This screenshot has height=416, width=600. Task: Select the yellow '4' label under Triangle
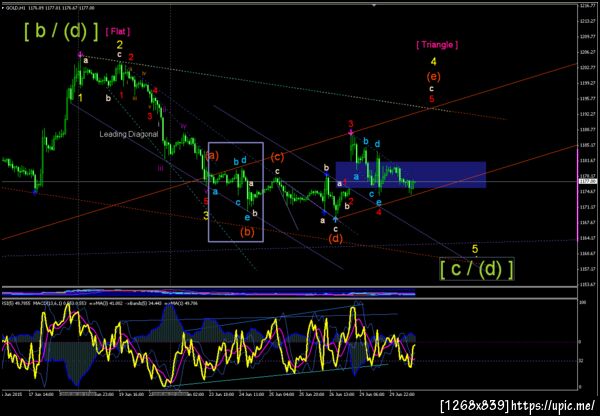coord(433,62)
